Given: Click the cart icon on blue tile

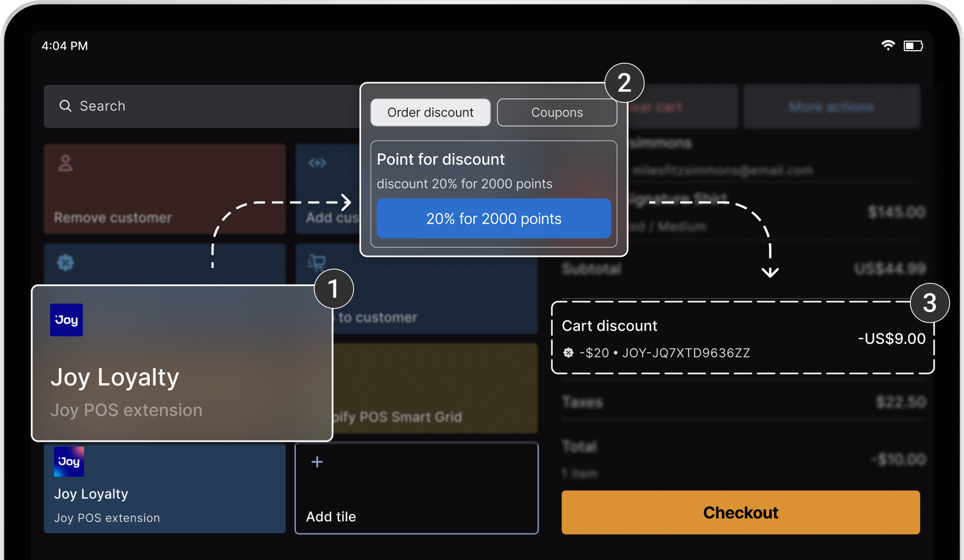Looking at the screenshot, I should [317, 262].
